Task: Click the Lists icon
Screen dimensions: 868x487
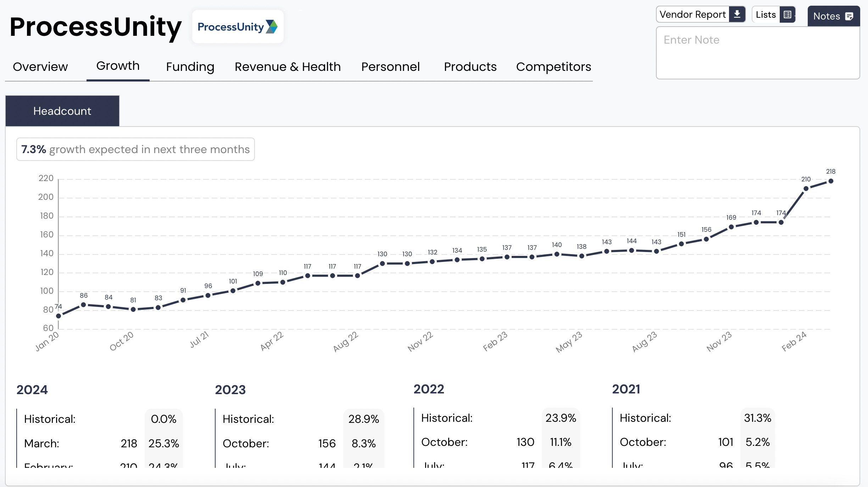Action: (788, 15)
